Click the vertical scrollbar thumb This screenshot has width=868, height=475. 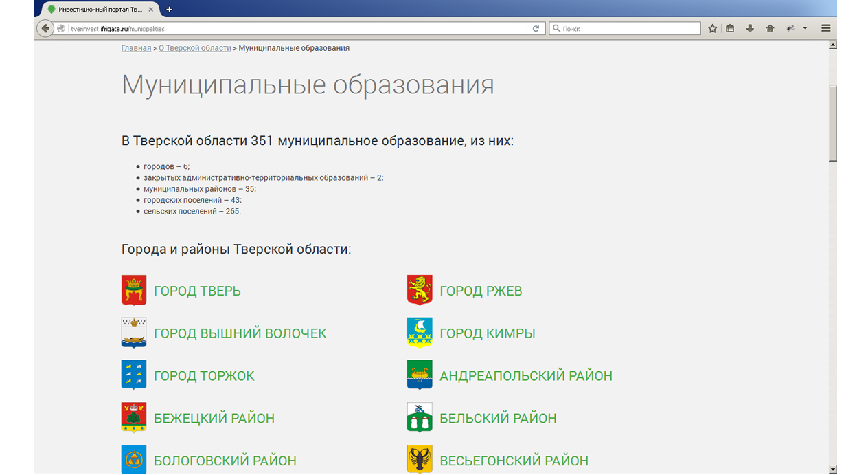tap(833, 123)
